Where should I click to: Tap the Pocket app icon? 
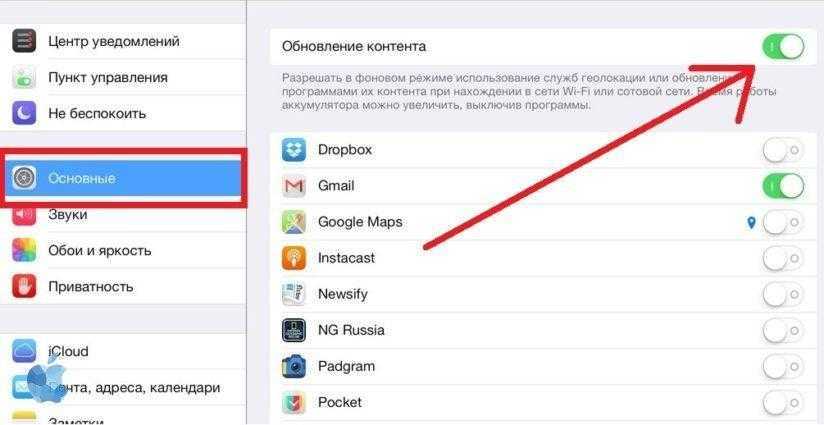(x=294, y=403)
